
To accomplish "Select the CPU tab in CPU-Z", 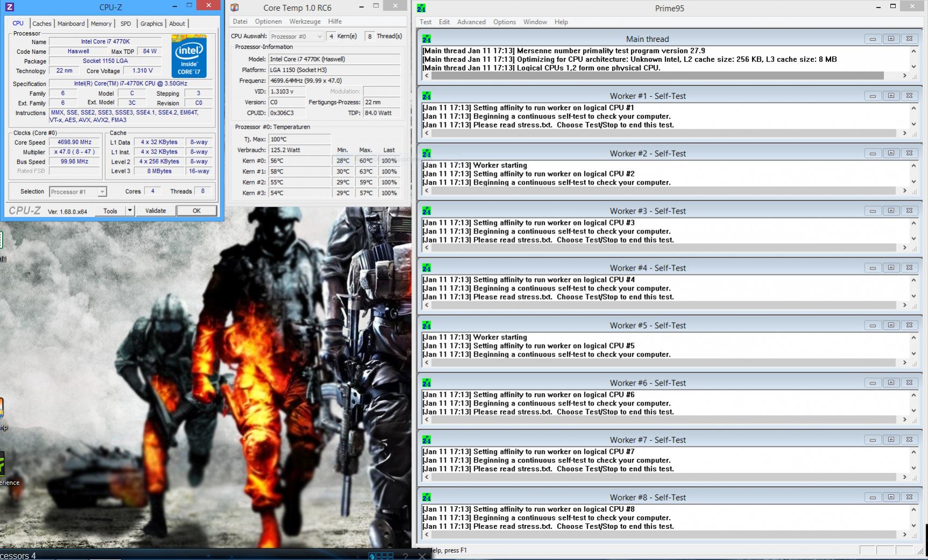I will [18, 23].
